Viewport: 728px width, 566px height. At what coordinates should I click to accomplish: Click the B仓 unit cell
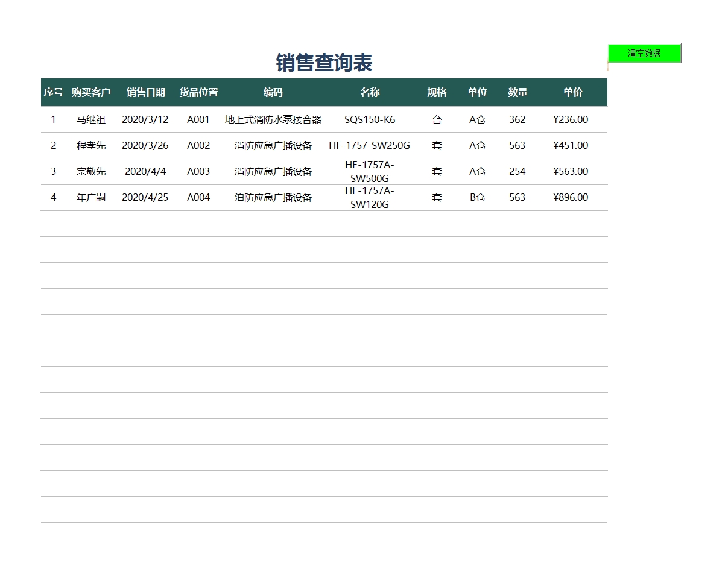coord(477,197)
